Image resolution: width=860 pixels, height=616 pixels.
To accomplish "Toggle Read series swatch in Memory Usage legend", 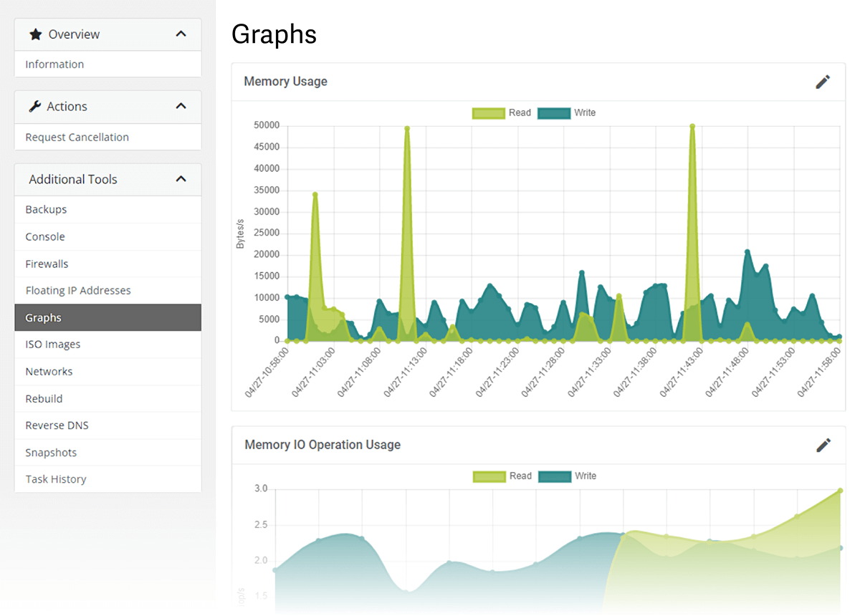I will click(489, 112).
